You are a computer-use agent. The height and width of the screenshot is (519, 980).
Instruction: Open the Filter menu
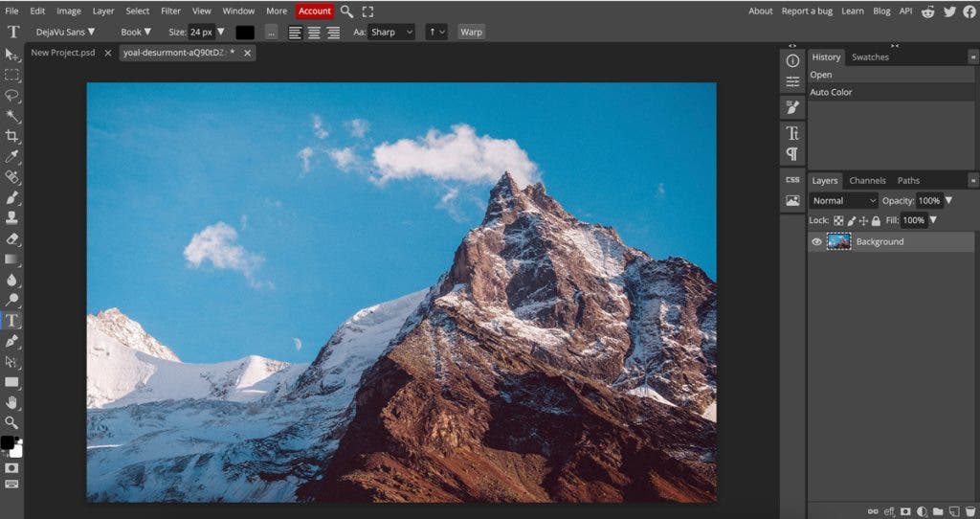[170, 11]
